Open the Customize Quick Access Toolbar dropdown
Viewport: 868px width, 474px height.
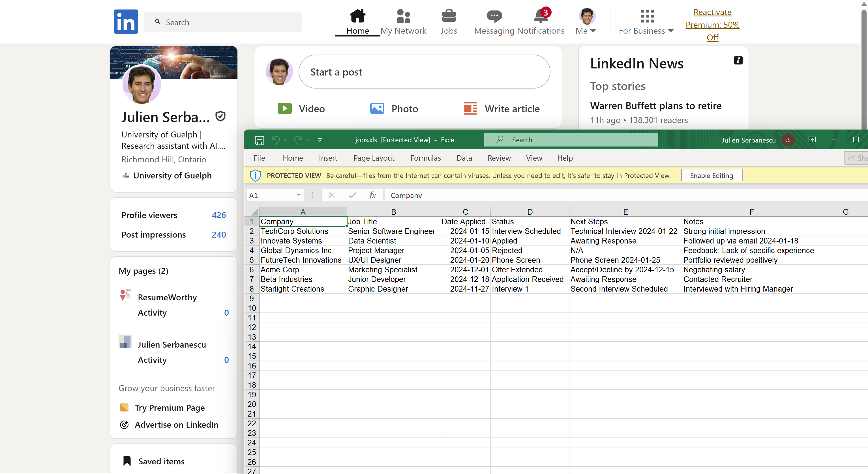coord(320,140)
